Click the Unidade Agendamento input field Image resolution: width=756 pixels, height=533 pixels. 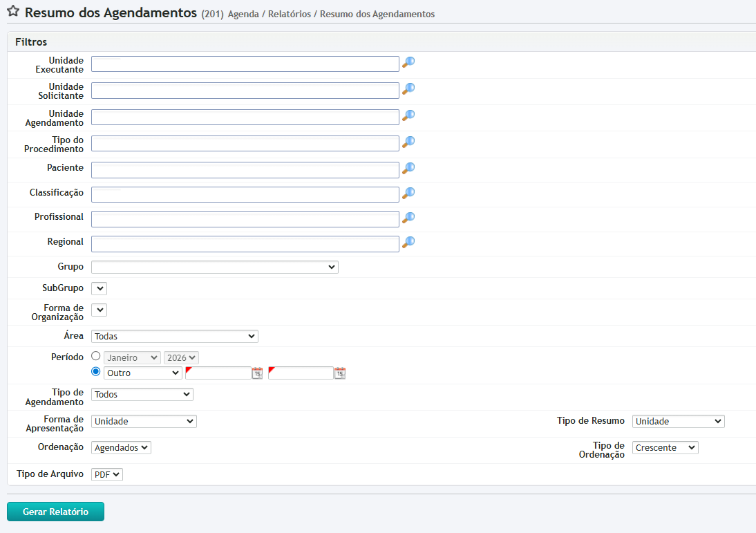[x=245, y=117]
